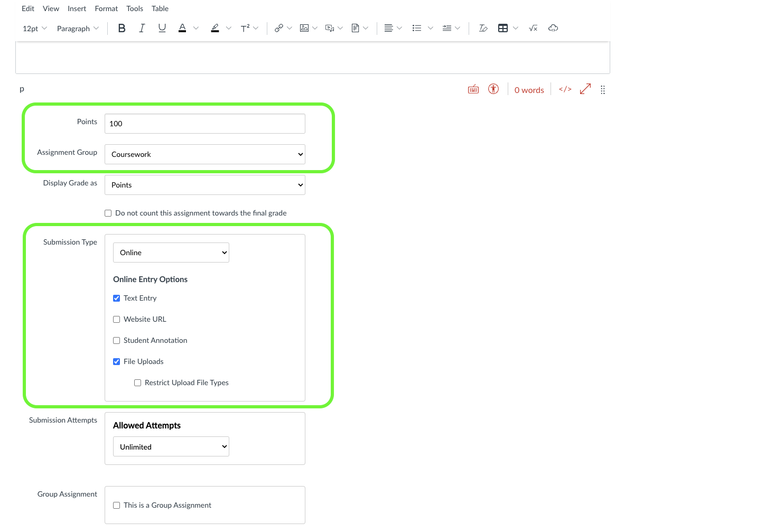Insert a link using the link icon
Viewport: 774px width, 532px height.
click(x=279, y=29)
